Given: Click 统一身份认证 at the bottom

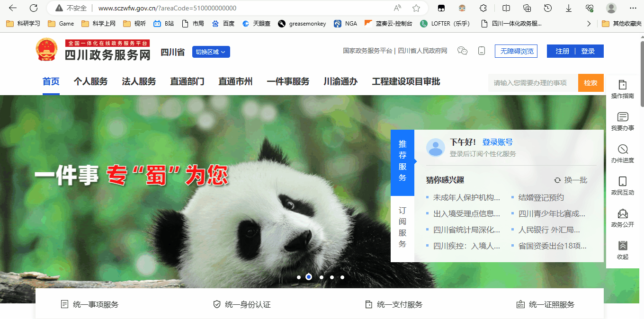Looking at the screenshot, I should coord(242,304).
